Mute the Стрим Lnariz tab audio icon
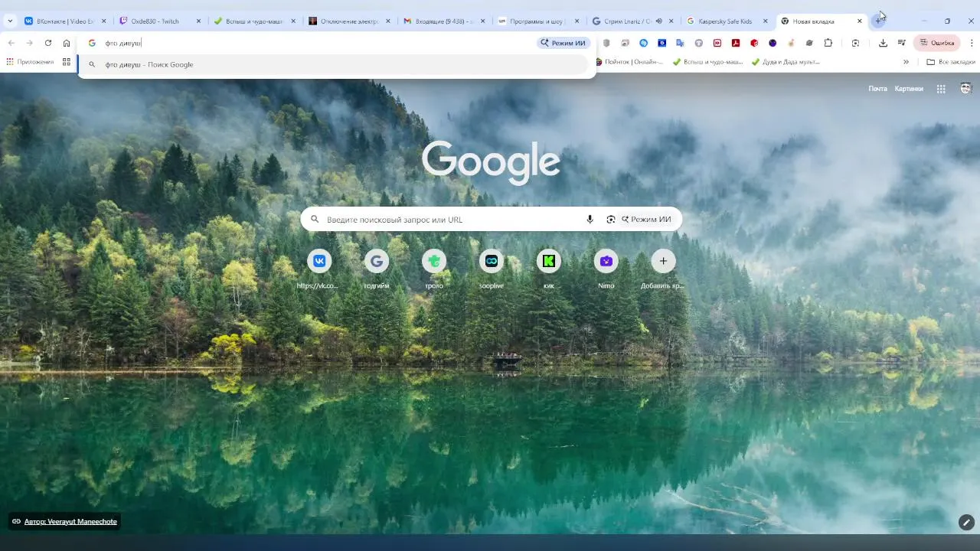 click(658, 21)
